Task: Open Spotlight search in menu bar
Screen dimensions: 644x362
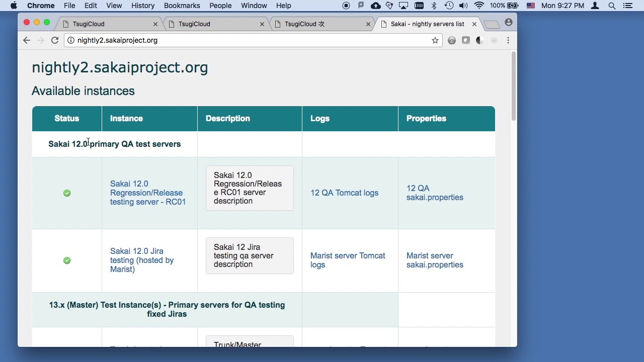Action: (612, 6)
